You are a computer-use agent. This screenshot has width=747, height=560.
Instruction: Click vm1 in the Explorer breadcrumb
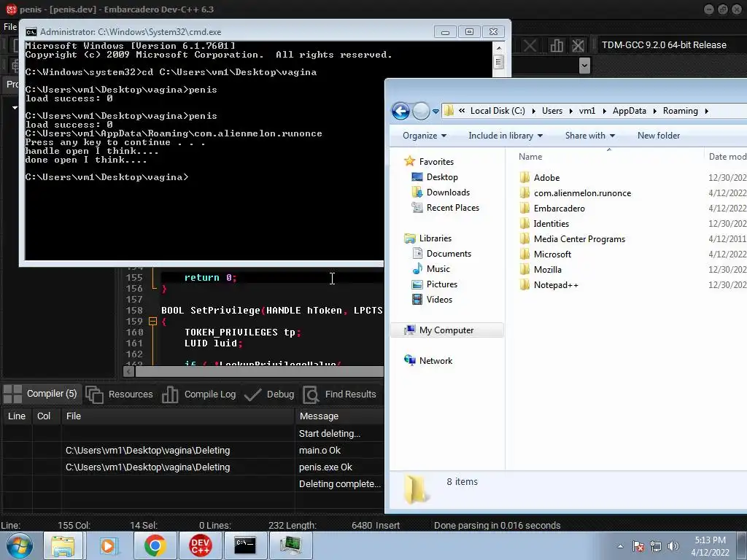[587, 111]
